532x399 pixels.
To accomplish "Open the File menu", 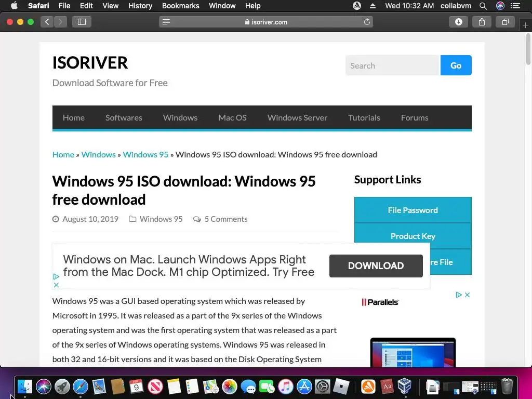I will 64,6.
